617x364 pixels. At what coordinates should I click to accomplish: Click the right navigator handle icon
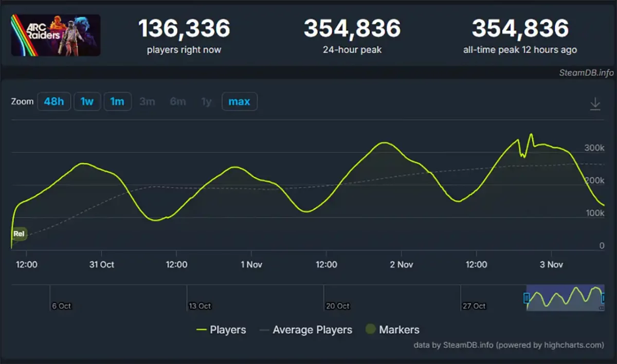tap(603, 298)
